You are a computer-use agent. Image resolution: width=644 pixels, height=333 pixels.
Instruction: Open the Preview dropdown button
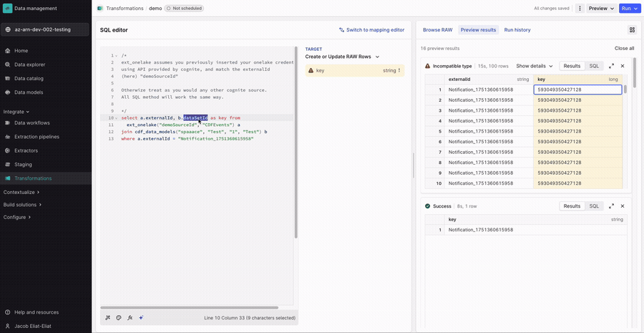(601, 8)
